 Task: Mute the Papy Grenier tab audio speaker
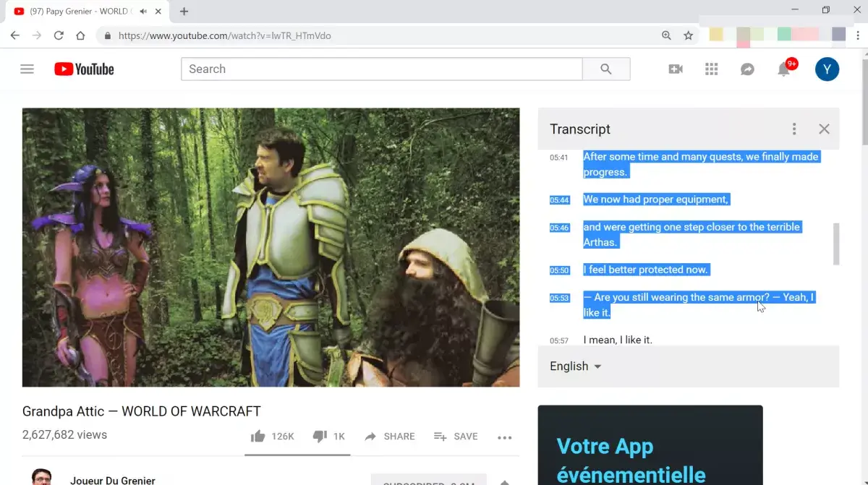point(142,11)
